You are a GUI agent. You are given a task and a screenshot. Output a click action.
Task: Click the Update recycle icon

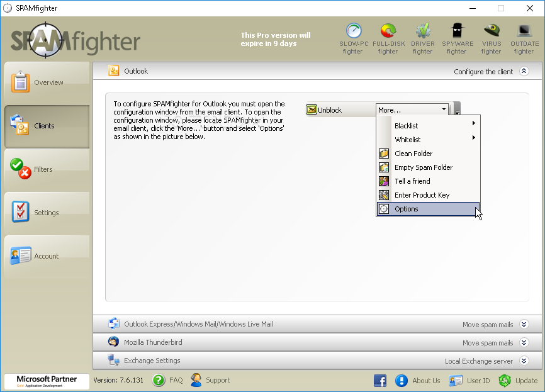pyautogui.click(x=505, y=381)
